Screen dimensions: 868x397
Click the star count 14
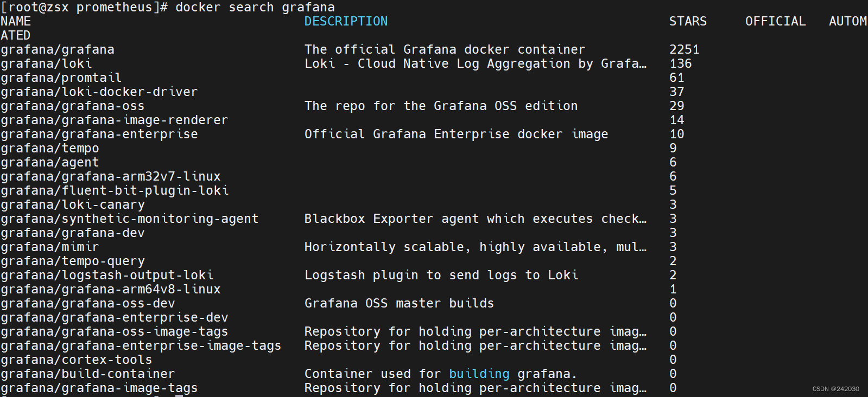[x=677, y=120]
